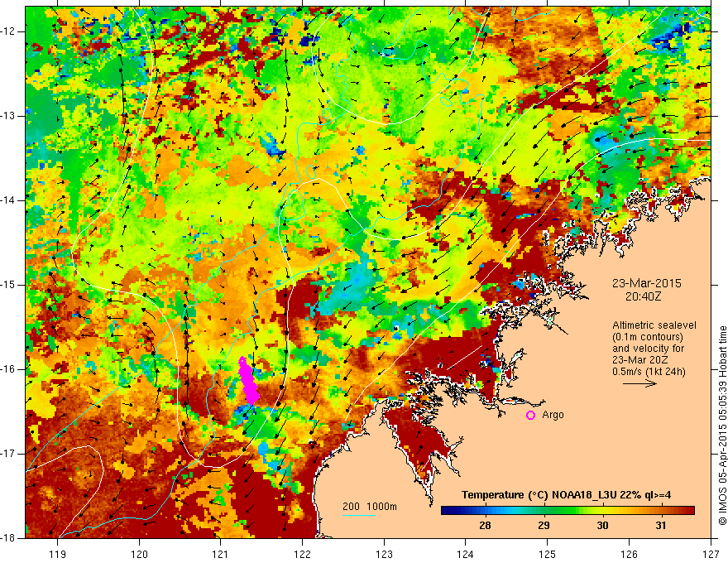
Task: Click the longitude label 121
Action: (221, 555)
